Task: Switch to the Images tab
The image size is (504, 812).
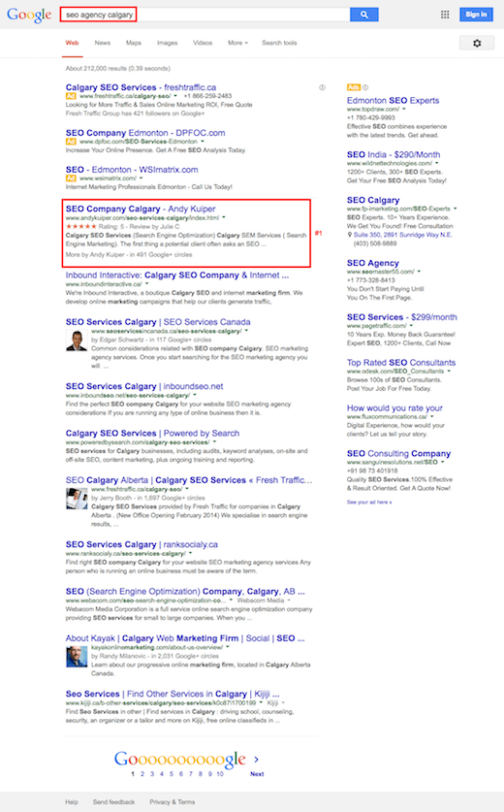Action: 167,43
